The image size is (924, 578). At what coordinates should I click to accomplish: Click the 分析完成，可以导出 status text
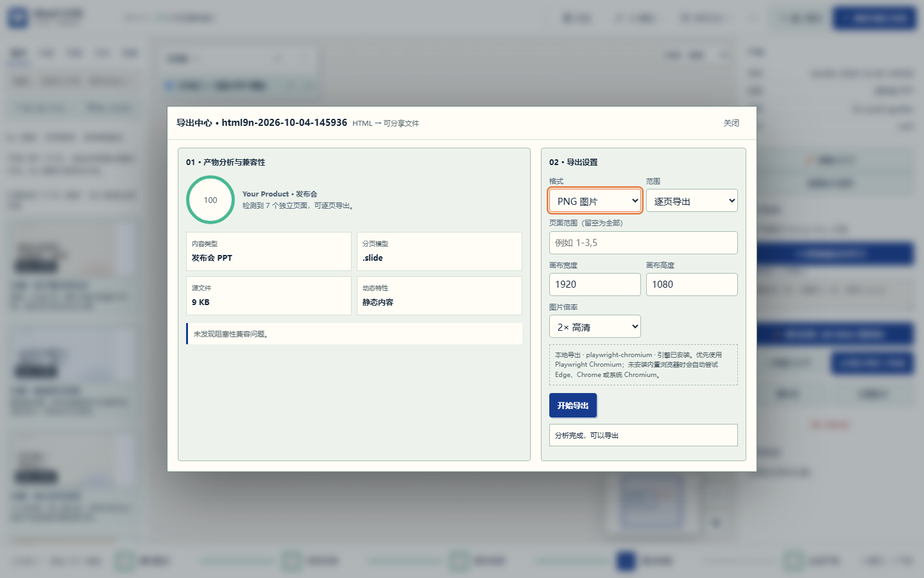coord(644,435)
